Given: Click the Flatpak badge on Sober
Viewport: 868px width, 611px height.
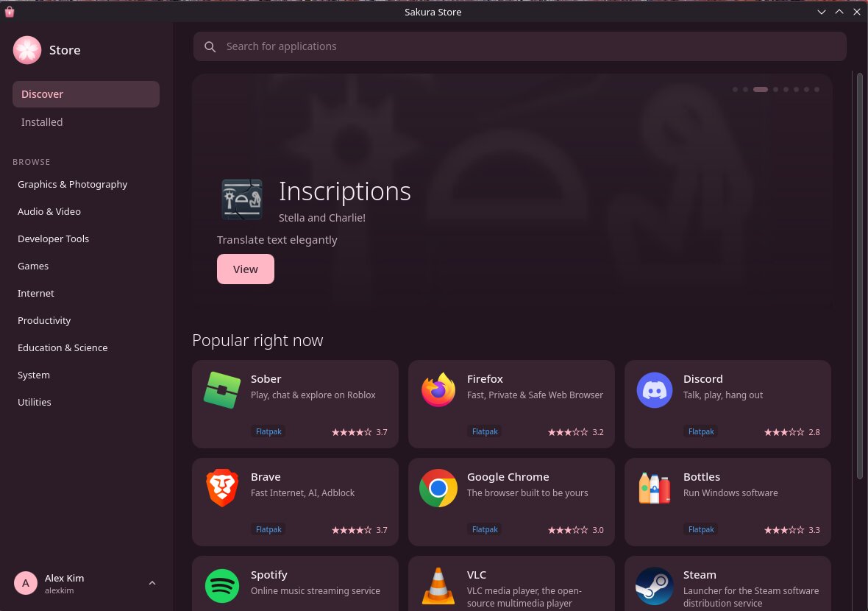Looking at the screenshot, I should point(268,431).
